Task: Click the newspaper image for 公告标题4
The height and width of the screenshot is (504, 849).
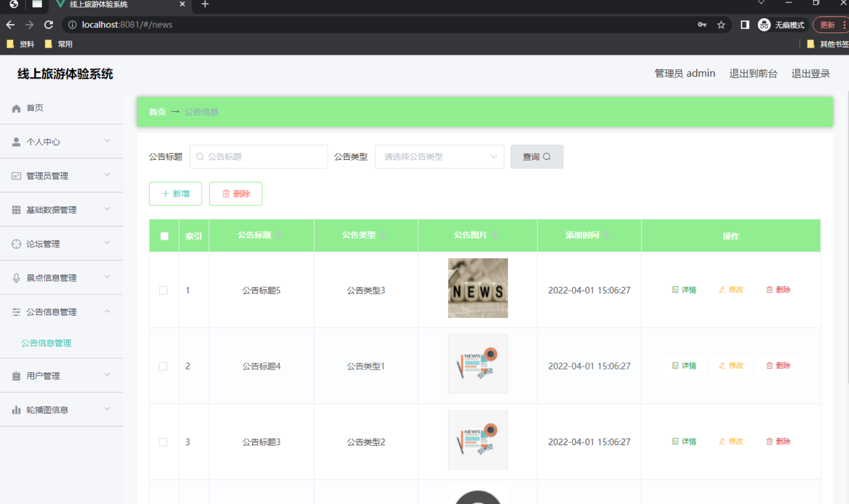Action: tap(478, 364)
